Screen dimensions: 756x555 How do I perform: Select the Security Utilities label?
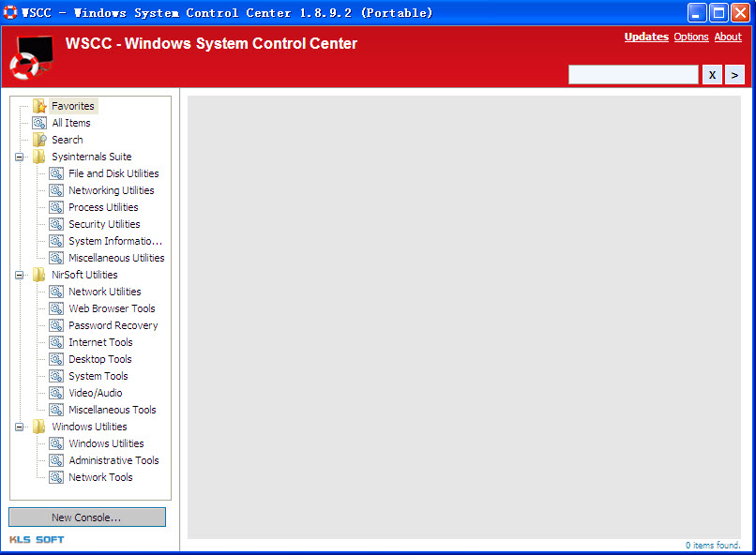pos(105,224)
